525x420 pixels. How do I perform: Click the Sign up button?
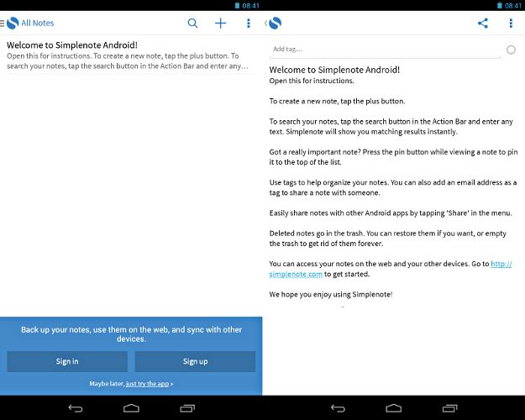195,361
